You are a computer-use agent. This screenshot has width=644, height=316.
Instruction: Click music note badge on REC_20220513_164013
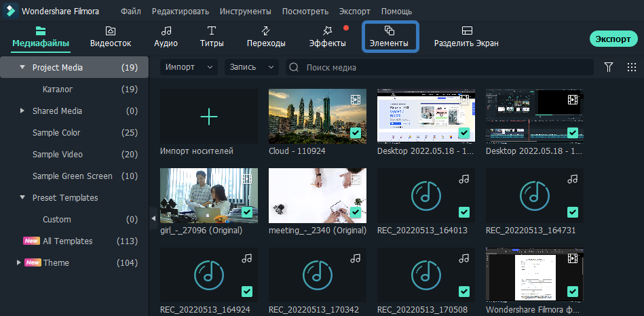[463, 179]
